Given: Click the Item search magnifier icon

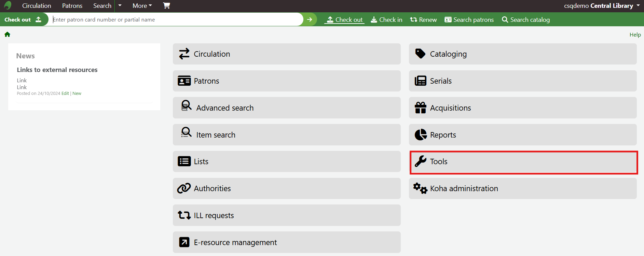Looking at the screenshot, I should 186,132.
